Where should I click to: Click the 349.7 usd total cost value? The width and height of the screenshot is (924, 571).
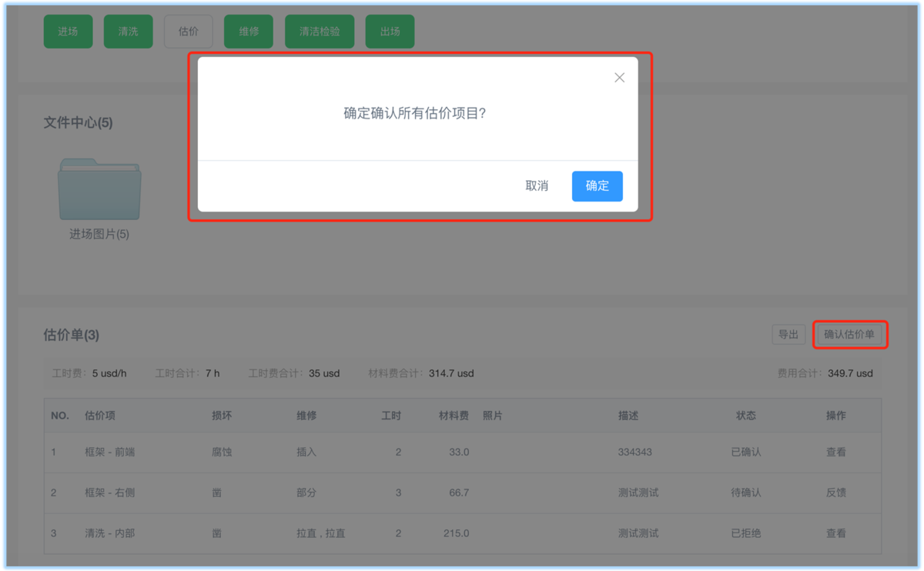coord(851,373)
